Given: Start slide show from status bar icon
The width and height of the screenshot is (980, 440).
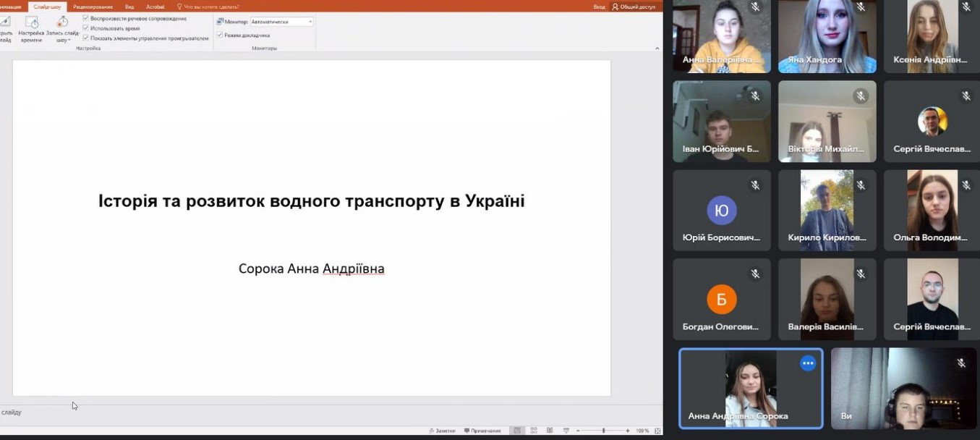Looking at the screenshot, I should coord(566,431).
